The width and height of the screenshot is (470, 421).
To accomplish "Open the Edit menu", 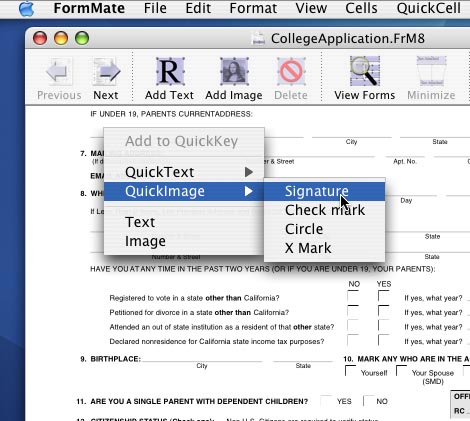I will tap(198, 8).
